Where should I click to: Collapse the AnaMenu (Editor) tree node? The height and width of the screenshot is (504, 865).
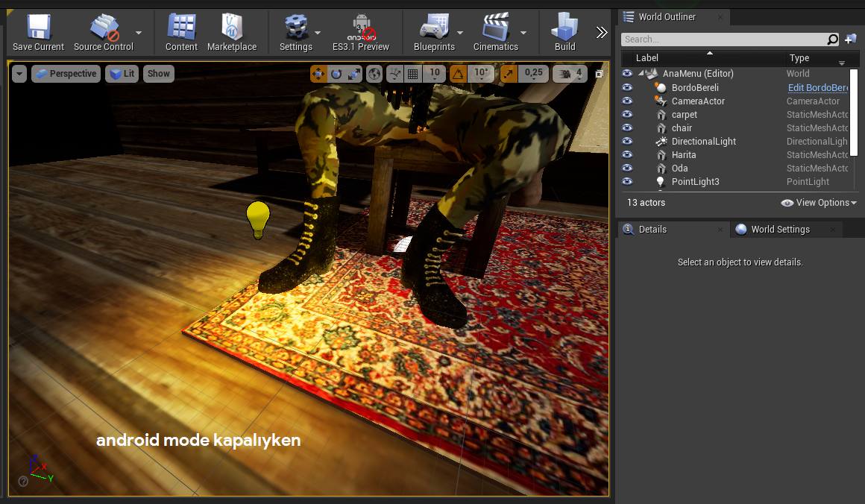point(641,73)
